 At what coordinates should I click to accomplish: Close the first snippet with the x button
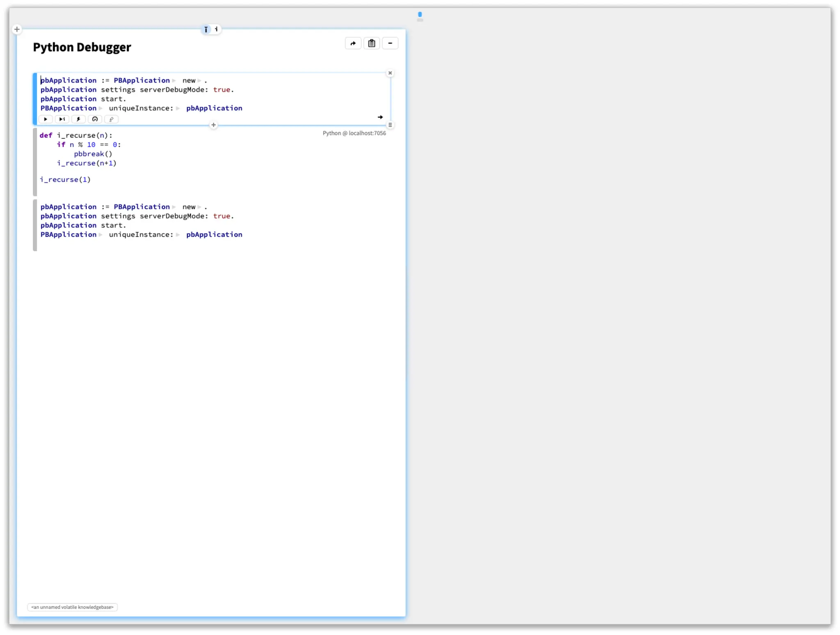coord(390,73)
